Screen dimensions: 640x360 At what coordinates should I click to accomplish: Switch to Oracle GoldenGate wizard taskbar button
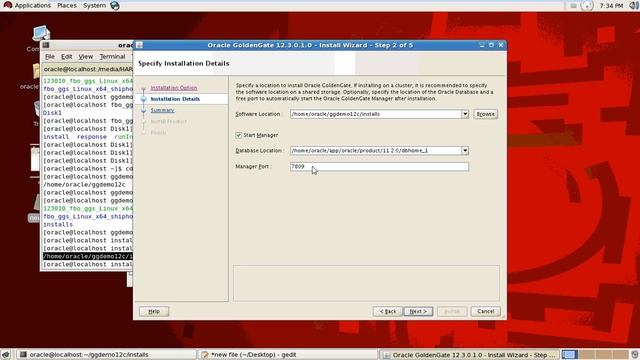coord(470,355)
